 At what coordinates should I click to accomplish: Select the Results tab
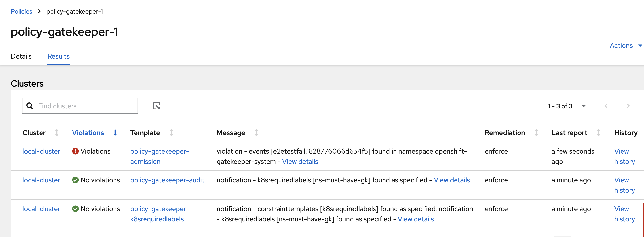point(58,56)
